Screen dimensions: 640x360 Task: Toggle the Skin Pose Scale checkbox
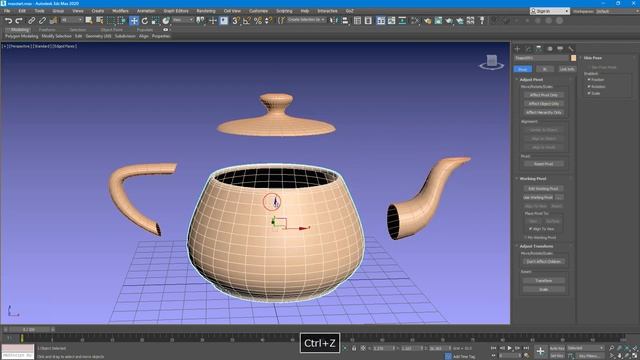(x=589, y=93)
